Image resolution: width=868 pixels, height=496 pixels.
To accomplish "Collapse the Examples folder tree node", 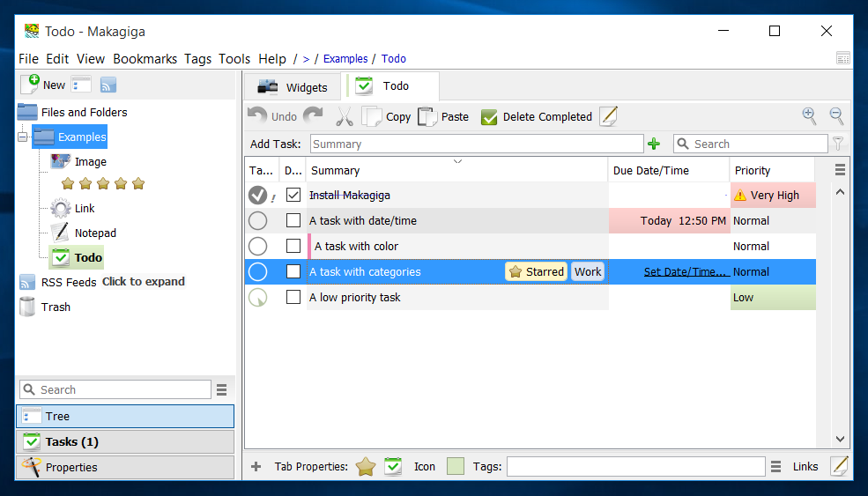I will click(23, 137).
